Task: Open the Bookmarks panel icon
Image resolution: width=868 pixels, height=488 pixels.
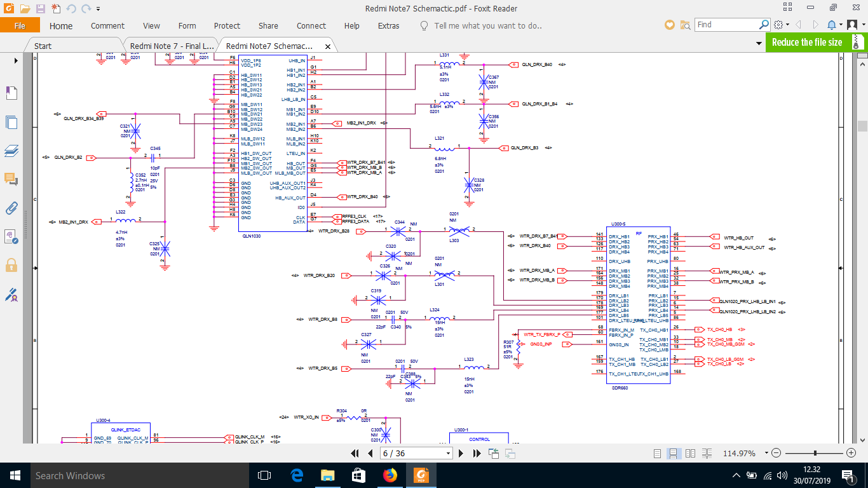Action: point(11,93)
